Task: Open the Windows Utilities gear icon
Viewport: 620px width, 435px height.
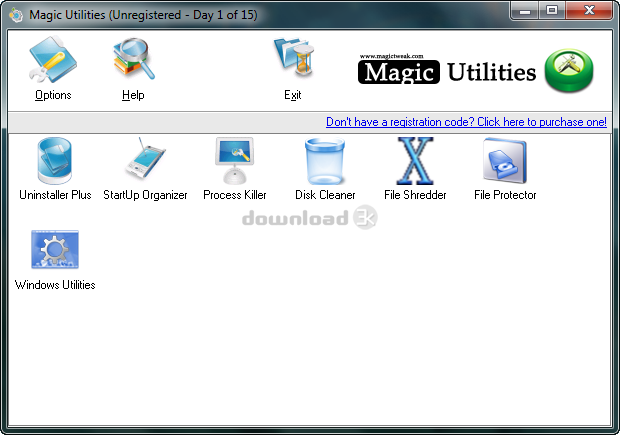Action: coord(55,250)
